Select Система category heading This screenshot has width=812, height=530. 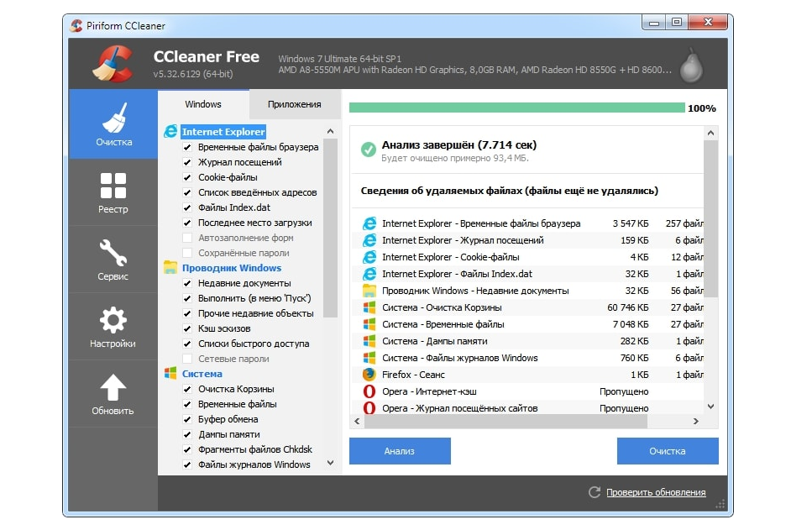202,374
